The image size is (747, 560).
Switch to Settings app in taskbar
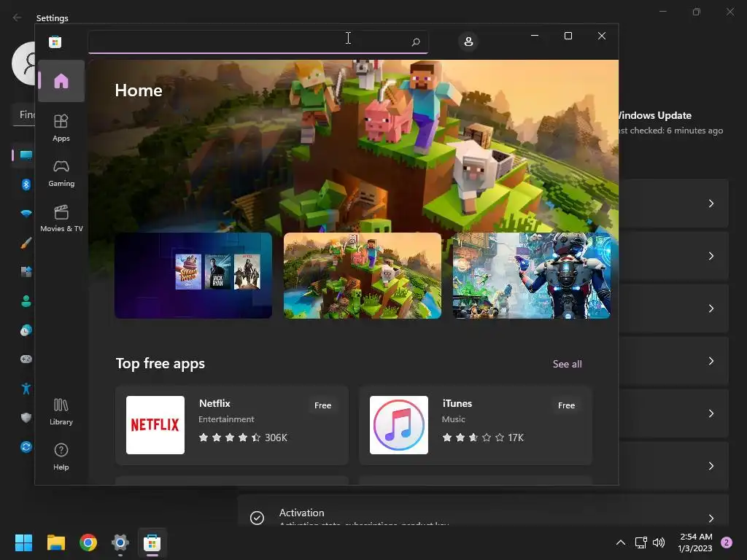pos(120,542)
